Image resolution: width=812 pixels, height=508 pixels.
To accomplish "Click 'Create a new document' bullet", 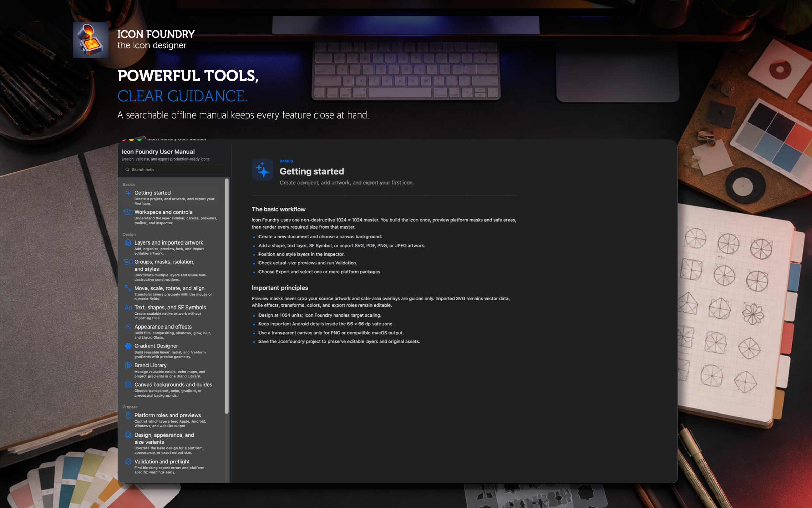I will point(320,237).
